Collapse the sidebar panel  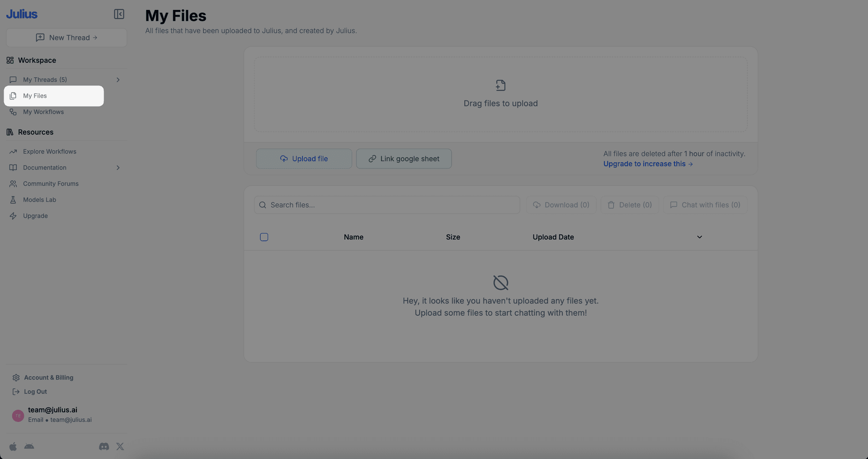(x=119, y=14)
